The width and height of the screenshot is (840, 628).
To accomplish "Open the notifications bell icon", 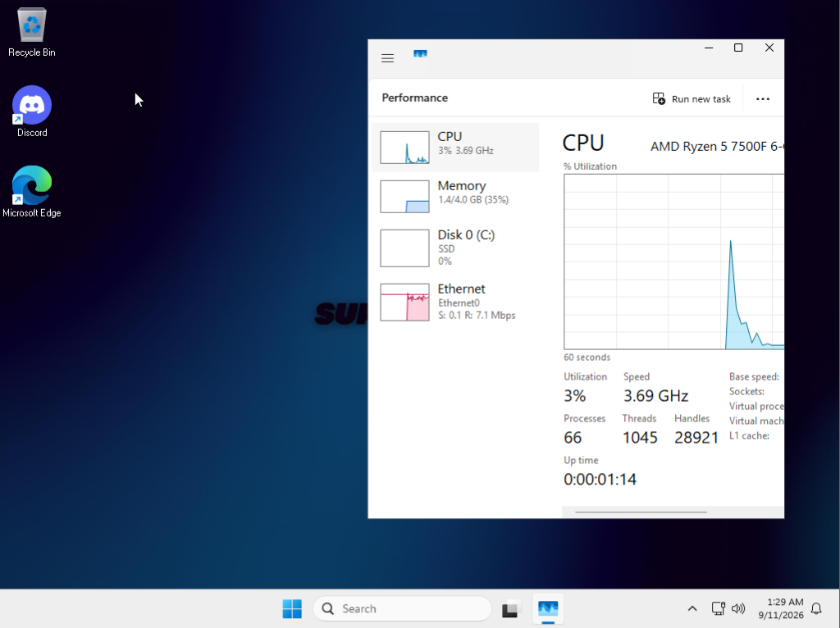I will click(816, 608).
